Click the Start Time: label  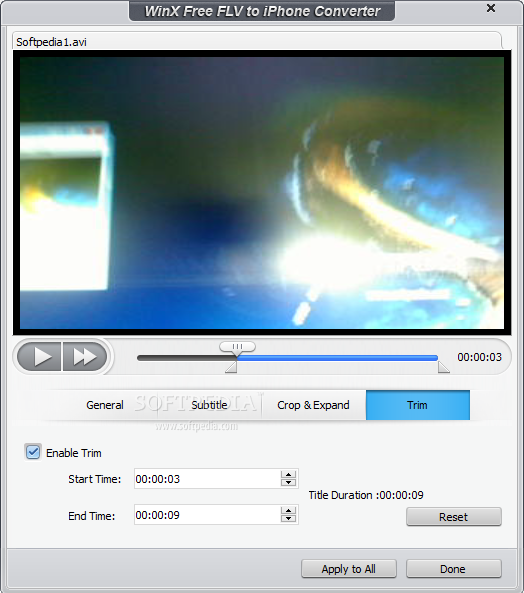pyautogui.click(x=95, y=479)
